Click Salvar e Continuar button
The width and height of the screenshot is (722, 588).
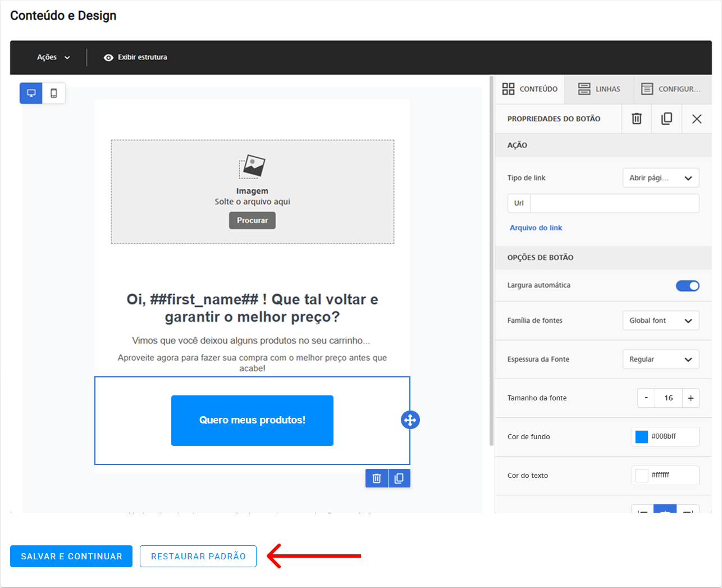click(71, 556)
